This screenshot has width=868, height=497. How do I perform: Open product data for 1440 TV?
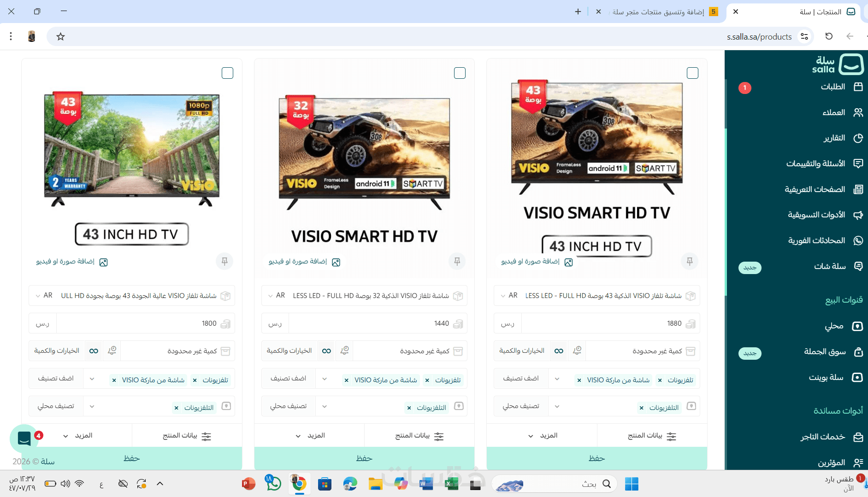click(x=419, y=436)
